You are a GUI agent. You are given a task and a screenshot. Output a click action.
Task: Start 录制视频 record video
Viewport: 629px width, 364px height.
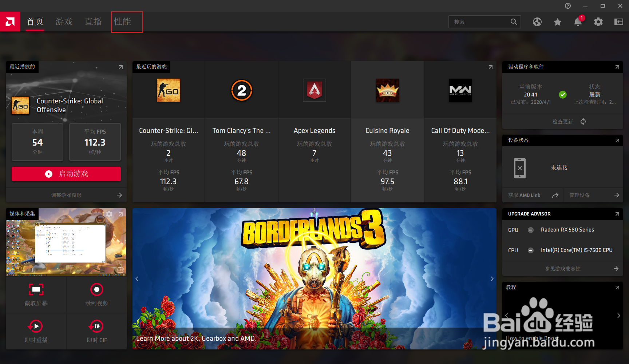[x=97, y=294]
